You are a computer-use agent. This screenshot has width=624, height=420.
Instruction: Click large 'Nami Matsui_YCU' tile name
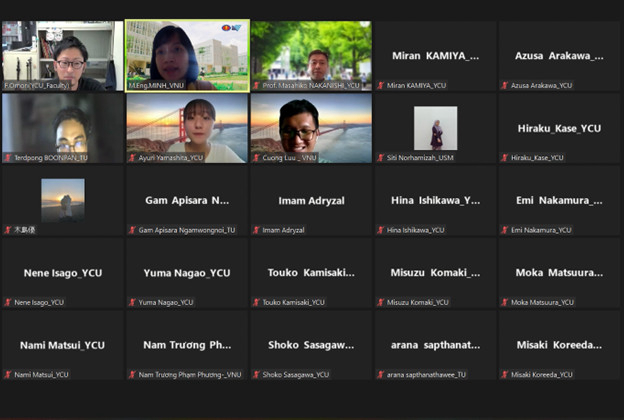[62, 345]
